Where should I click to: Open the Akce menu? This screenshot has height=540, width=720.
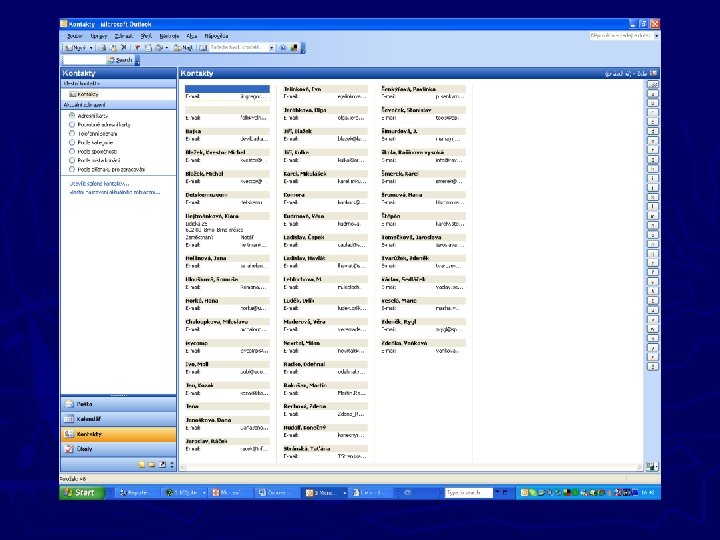coord(192,36)
